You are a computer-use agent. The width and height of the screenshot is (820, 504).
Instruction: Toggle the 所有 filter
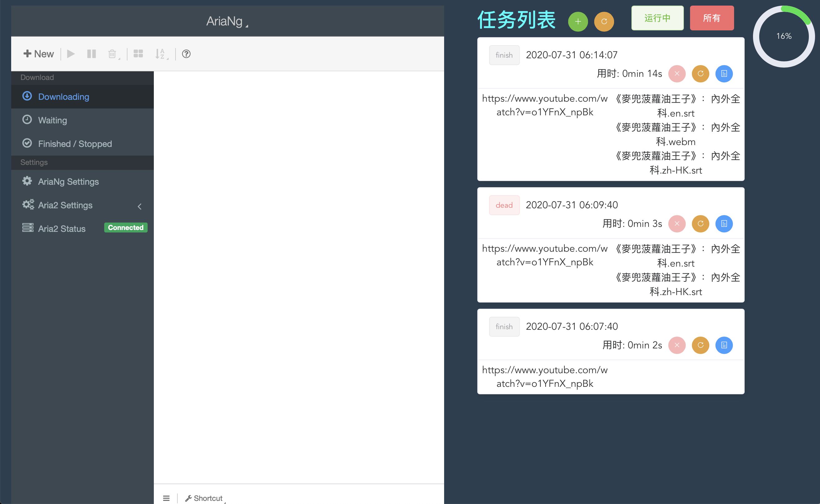712,18
